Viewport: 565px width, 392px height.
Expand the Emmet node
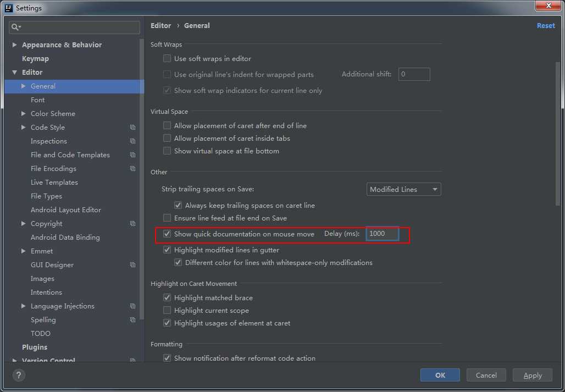click(24, 251)
